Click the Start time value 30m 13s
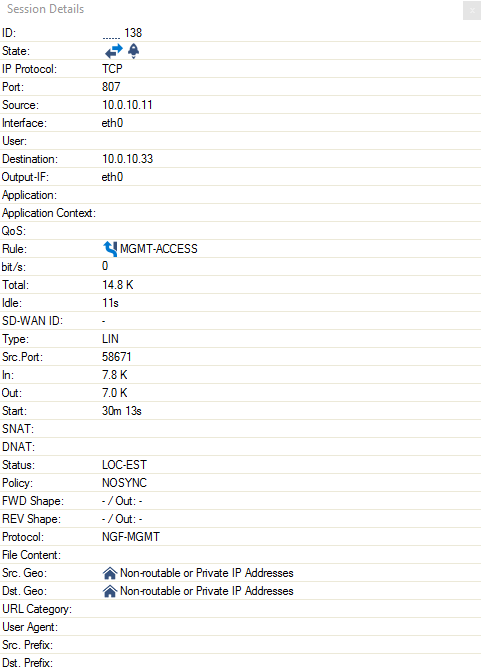Screen dimensions: 481x670 tap(122, 411)
